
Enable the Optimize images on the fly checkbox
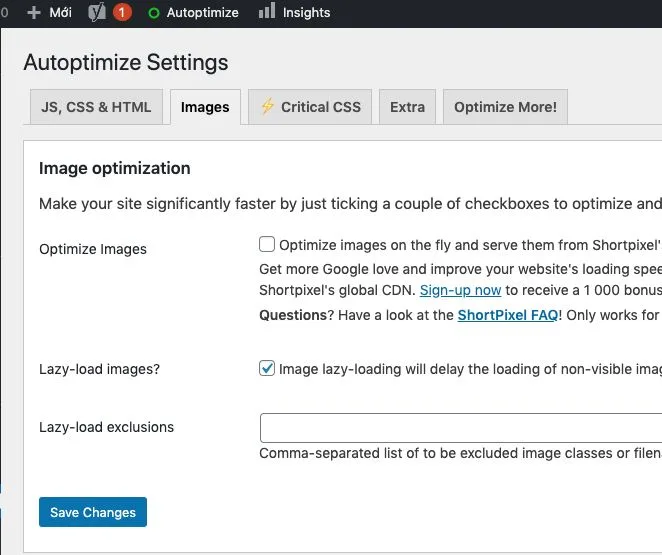click(267, 244)
